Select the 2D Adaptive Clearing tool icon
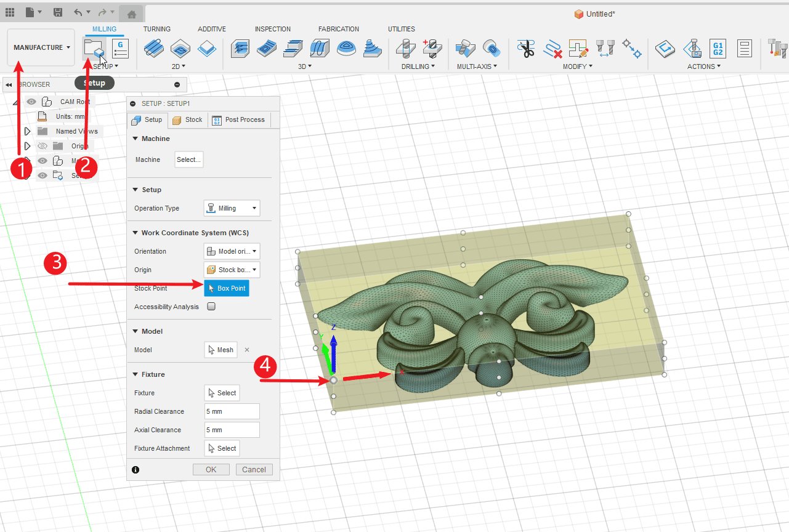789x532 pixels. [154, 48]
